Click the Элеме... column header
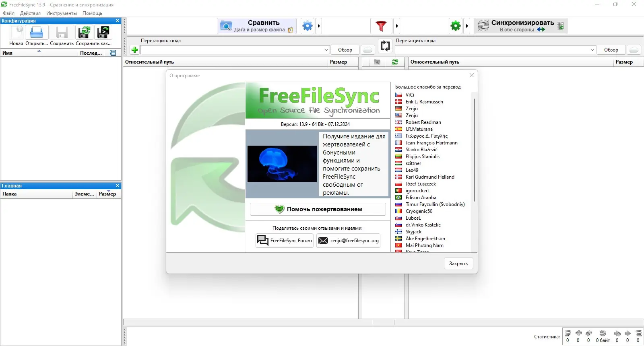644x346 pixels. tap(85, 194)
